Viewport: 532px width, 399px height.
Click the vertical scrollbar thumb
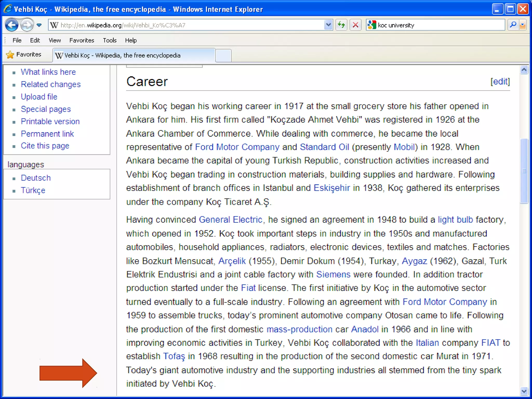(x=524, y=171)
